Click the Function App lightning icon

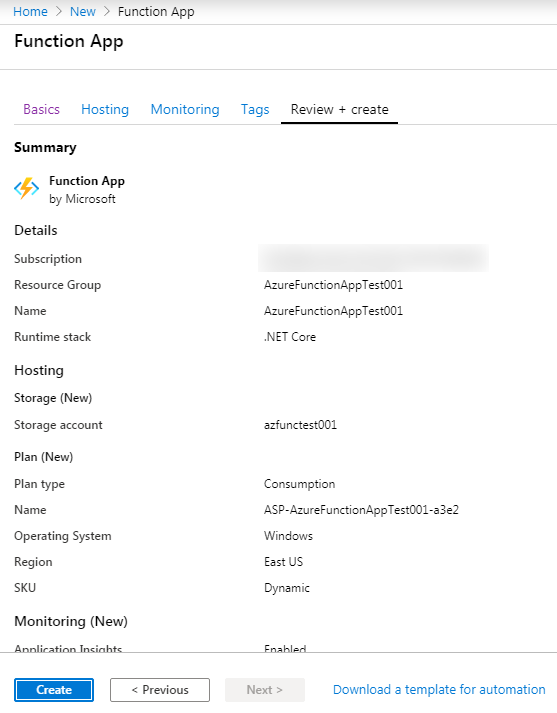[26, 188]
